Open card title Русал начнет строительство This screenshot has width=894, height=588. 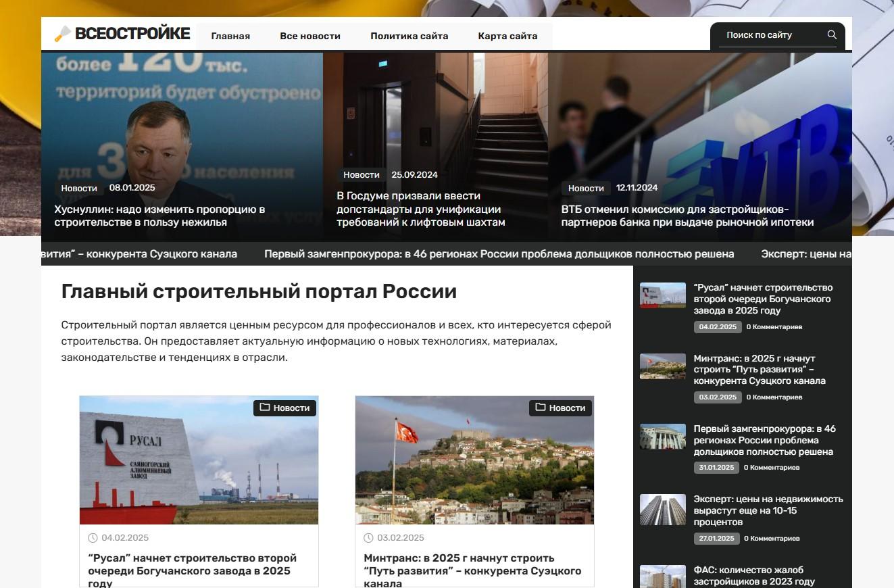[x=193, y=570]
